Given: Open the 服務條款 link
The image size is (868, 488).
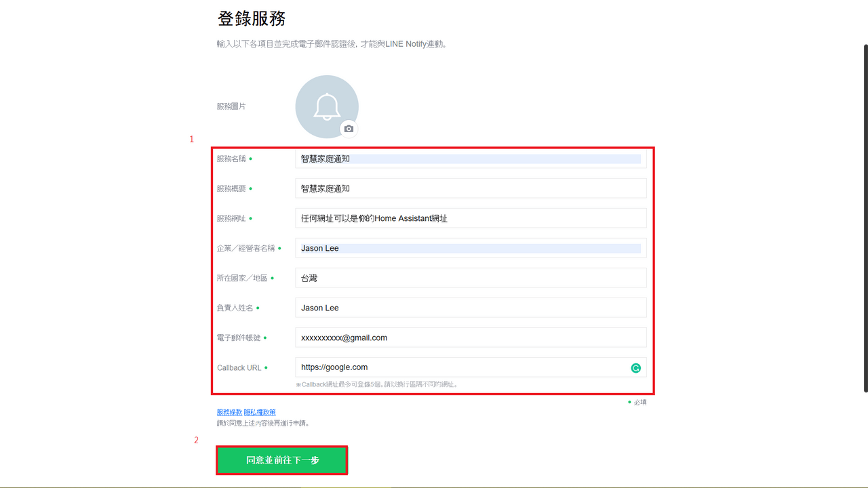Looking at the screenshot, I should pyautogui.click(x=229, y=412).
